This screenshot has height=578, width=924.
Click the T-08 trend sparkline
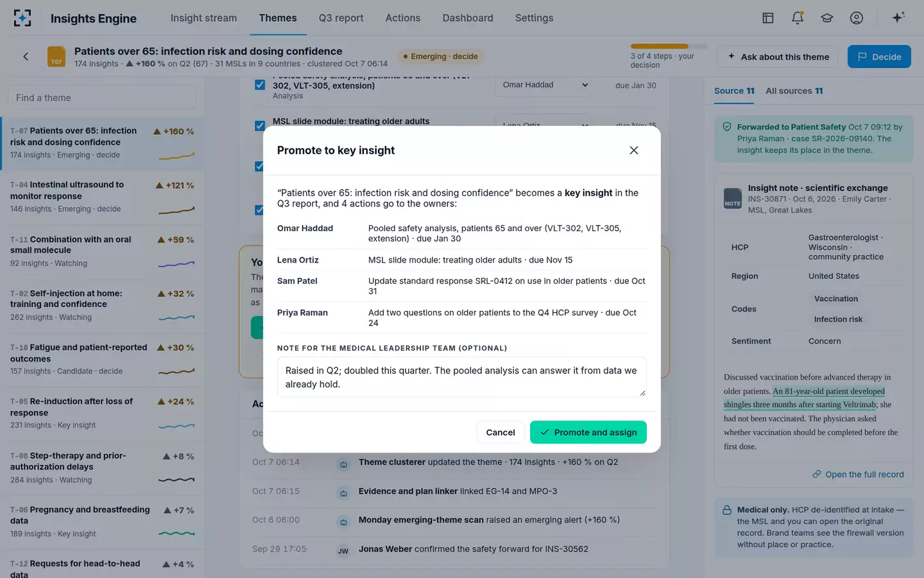pos(176,480)
